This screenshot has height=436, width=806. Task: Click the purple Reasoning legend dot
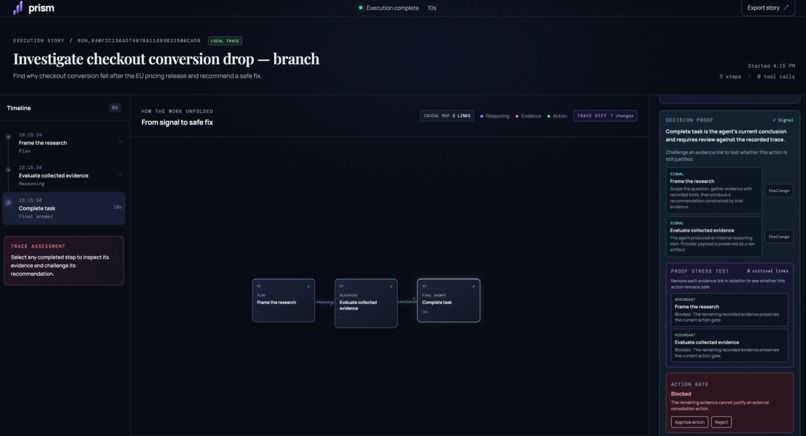tap(482, 116)
